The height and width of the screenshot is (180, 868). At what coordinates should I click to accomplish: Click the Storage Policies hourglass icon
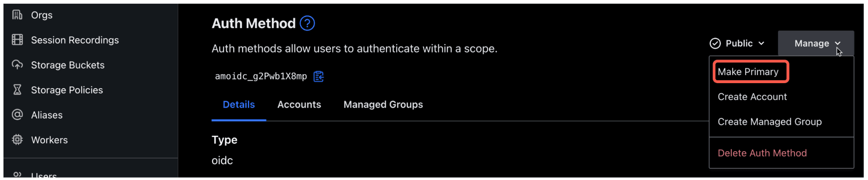point(17,90)
